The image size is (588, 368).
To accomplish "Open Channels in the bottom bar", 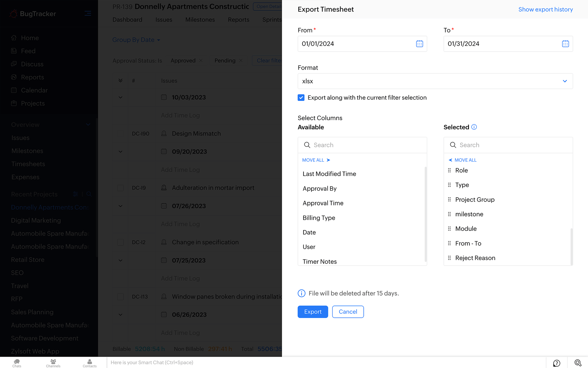I will (53, 363).
